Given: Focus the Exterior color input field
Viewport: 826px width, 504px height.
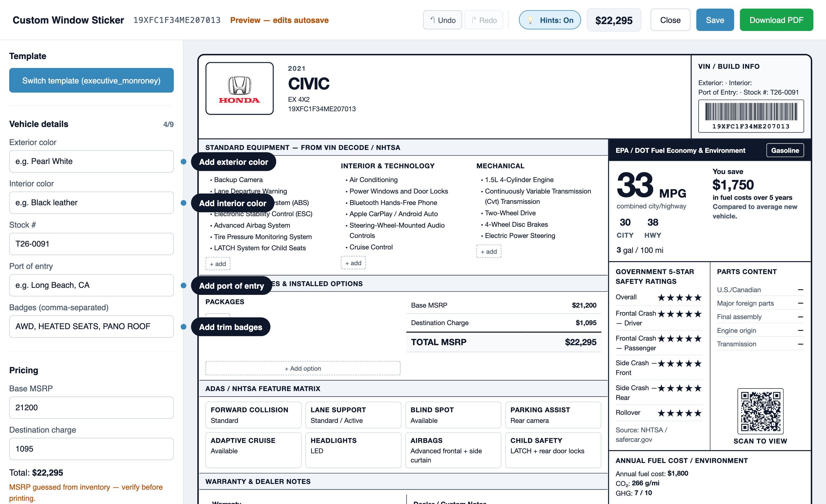Looking at the screenshot, I should pyautogui.click(x=91, y=161).
